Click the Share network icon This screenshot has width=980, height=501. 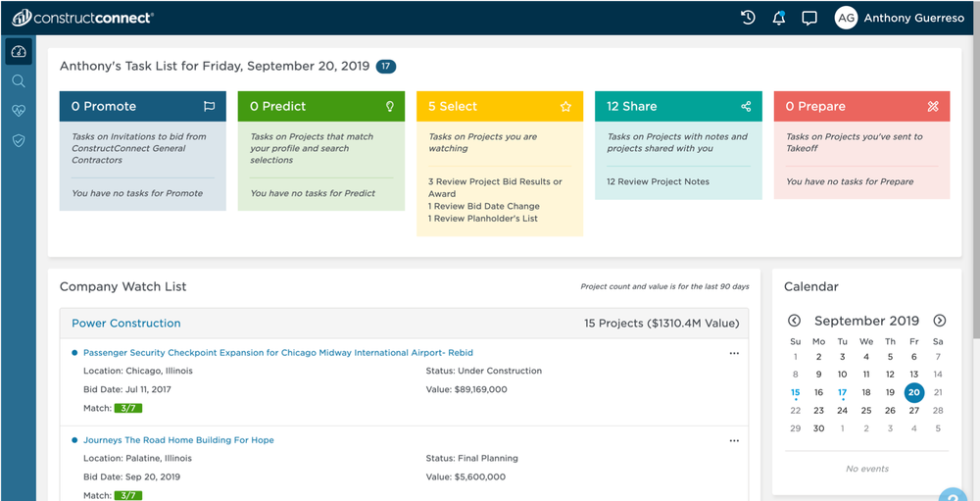tap(746, 106)
